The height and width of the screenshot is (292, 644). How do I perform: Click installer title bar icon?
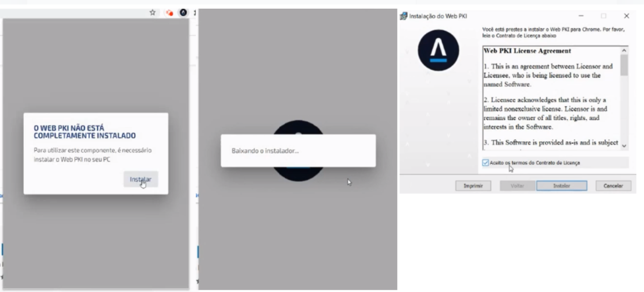tap(404, 16)
